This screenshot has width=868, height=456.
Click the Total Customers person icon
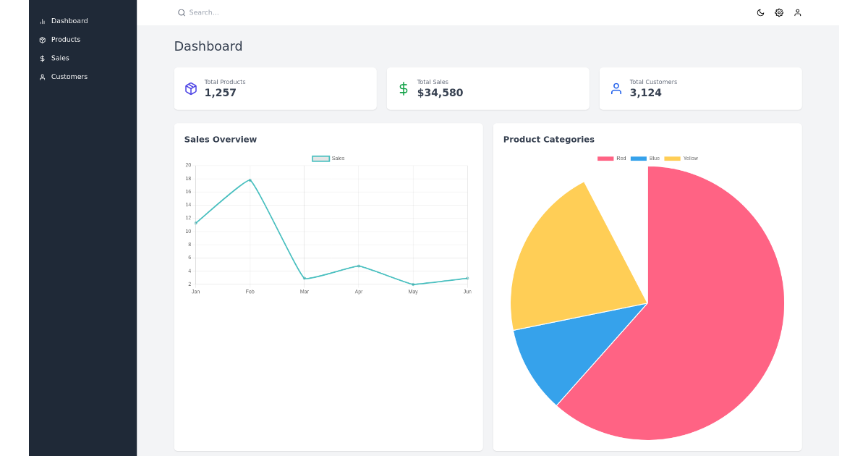616,88
